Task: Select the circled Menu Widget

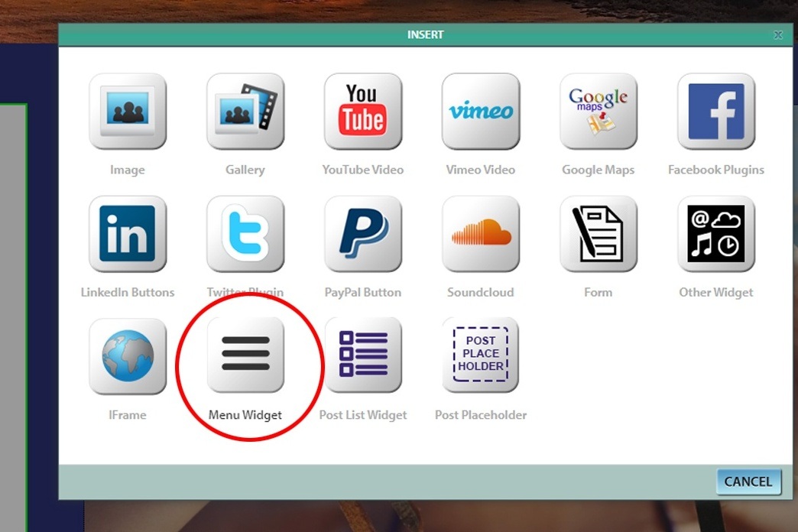Action: click(245, 355)
